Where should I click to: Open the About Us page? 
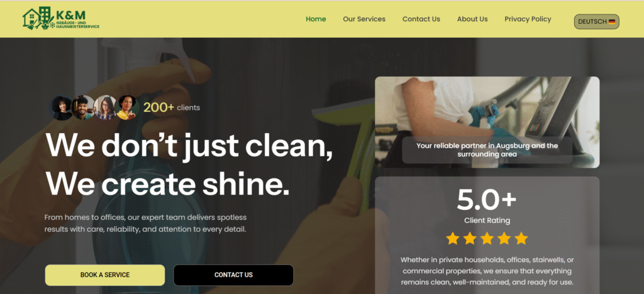pyautogui.click(x=472, y=19)
